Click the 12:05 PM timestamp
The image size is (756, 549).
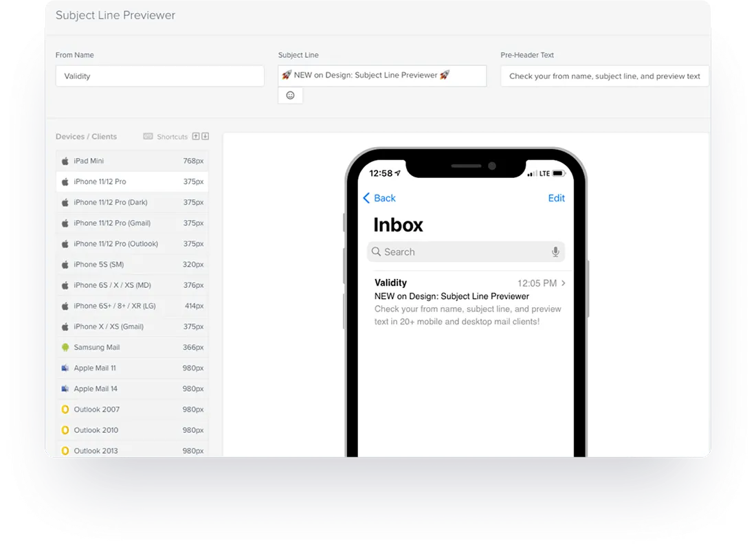(x=537, y=283)
